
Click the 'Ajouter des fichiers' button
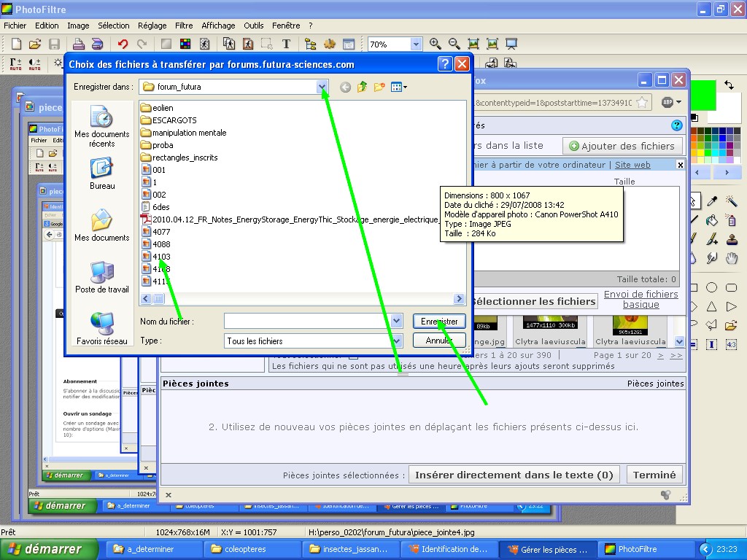point(622,146)
